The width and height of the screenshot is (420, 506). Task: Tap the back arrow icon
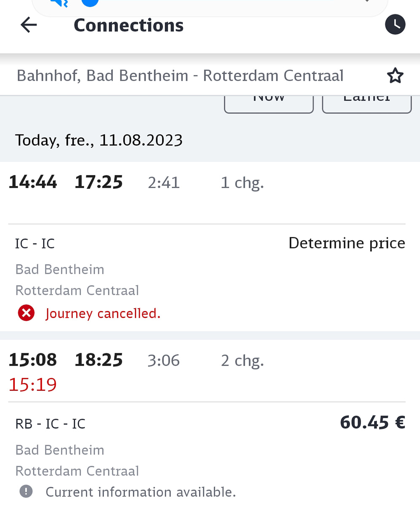click(29, 25)
